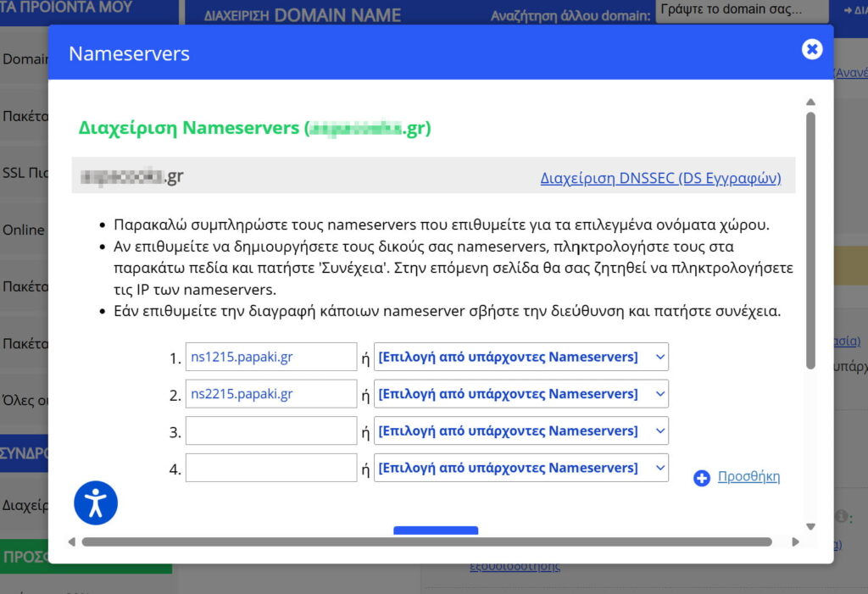Image resolution: width=868 pixels, height=594 pixels.
Task: Click the right arrow on horizontal scrollbar
Action: click(795, 541)
